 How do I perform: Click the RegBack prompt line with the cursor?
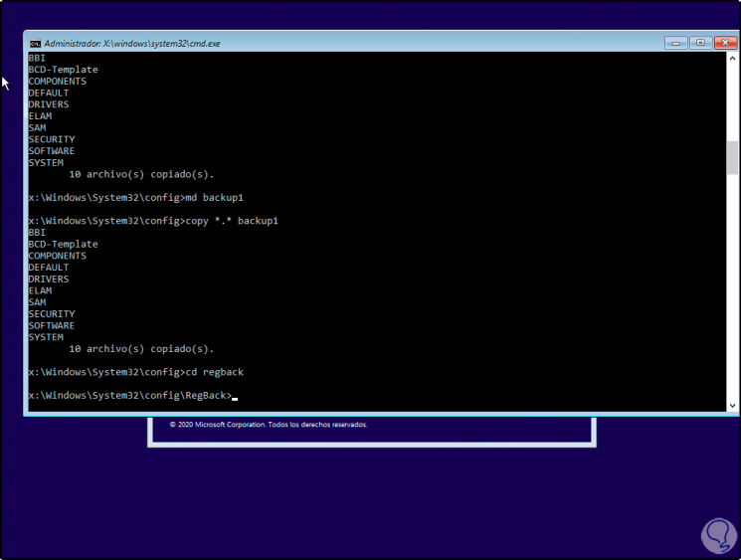click(133, 396)
